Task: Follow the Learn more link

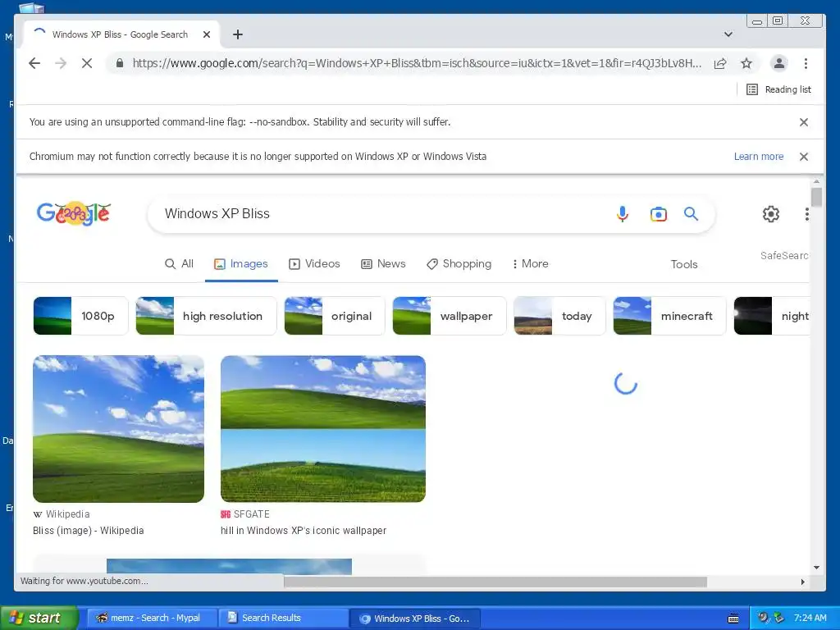Action: (759, 157)
